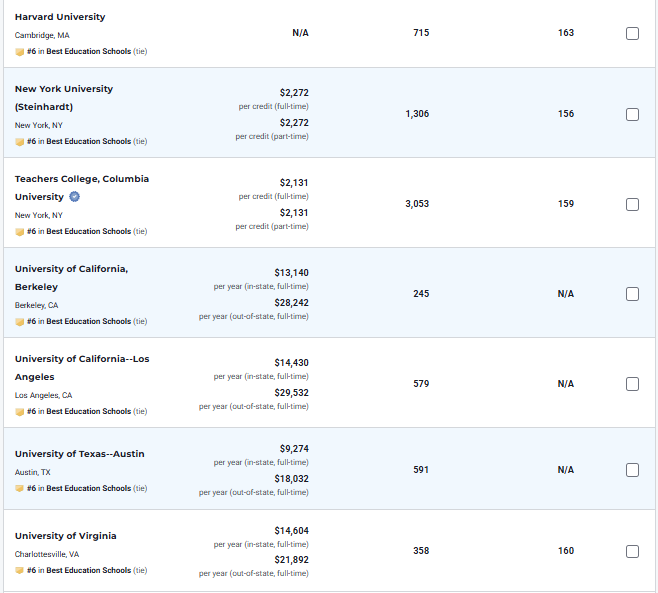Open the University of Virginia school page
Viewport: 658px width, 593px height.
click(x=65, y=536)
